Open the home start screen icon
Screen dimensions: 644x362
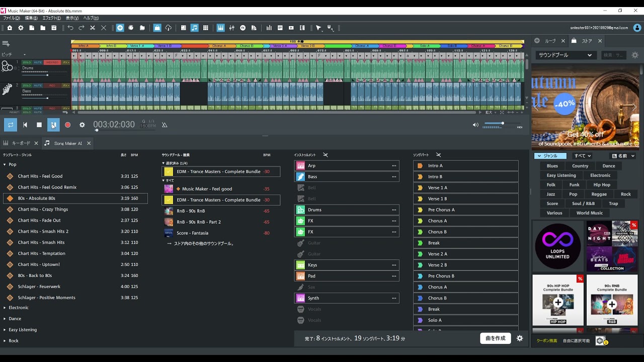click(10, 28)
